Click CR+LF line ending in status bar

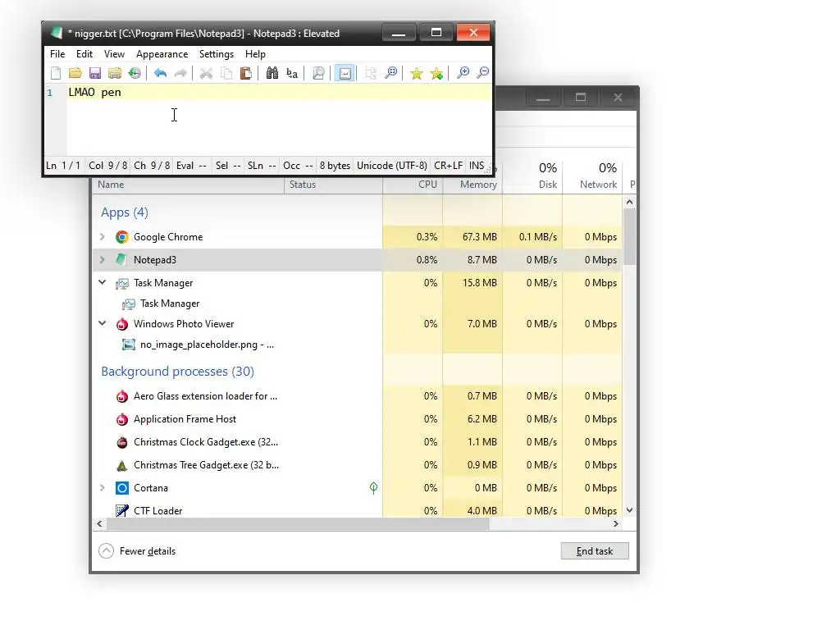449,166
